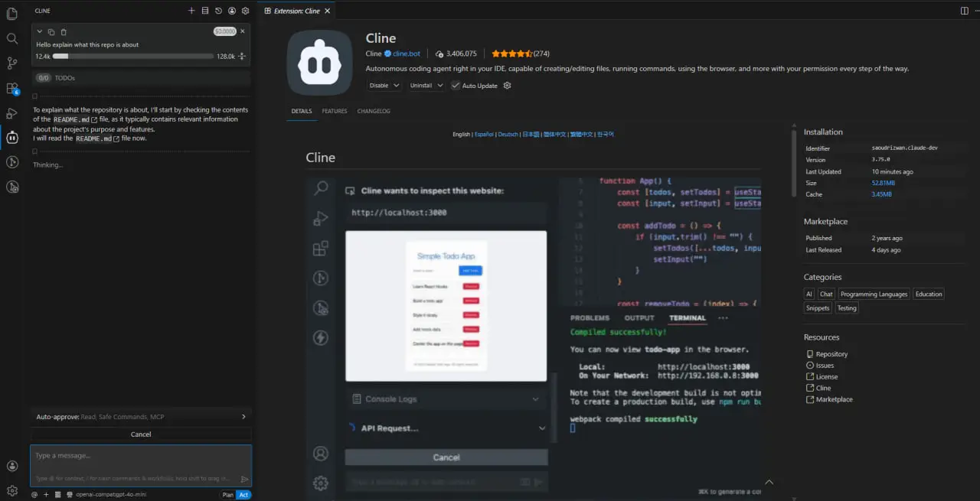This screenshot has height=501, width=980.
Task: Open the VS Code Accounts icon in the activity bar
Action: click(x=12, y=466)
